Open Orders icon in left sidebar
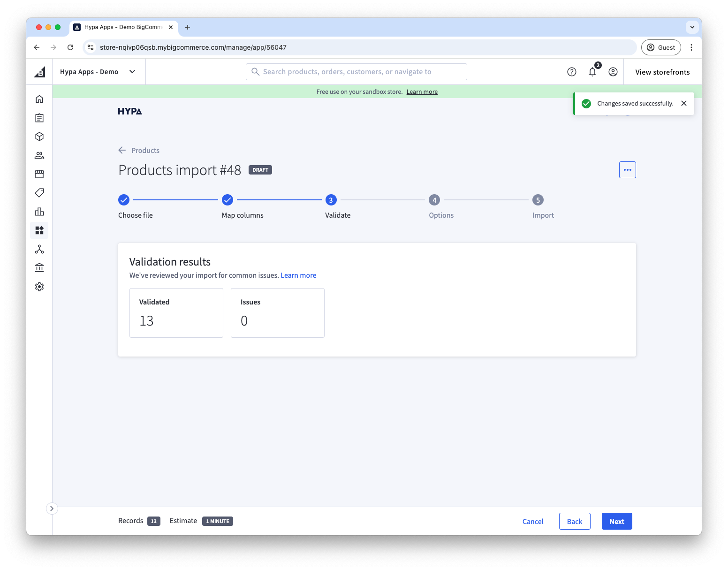Image resolution: width=728 pixels, height=570 pixels. pos(39,118)
